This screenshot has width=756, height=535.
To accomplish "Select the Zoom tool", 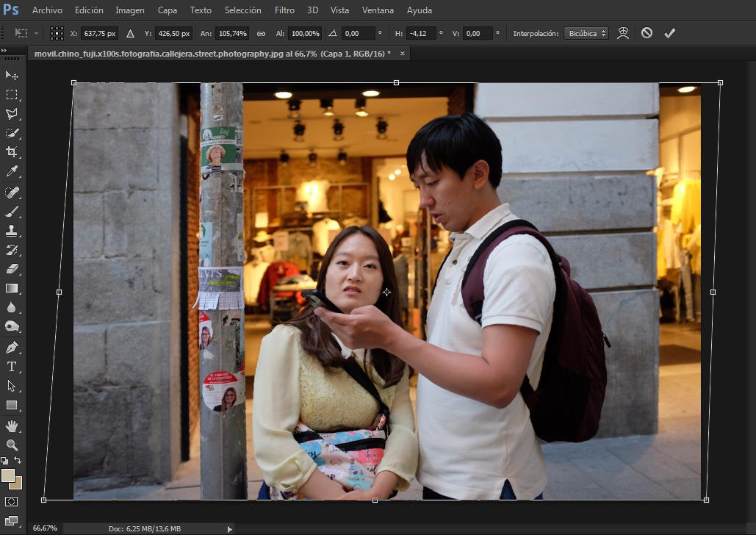I will (12, 445).
